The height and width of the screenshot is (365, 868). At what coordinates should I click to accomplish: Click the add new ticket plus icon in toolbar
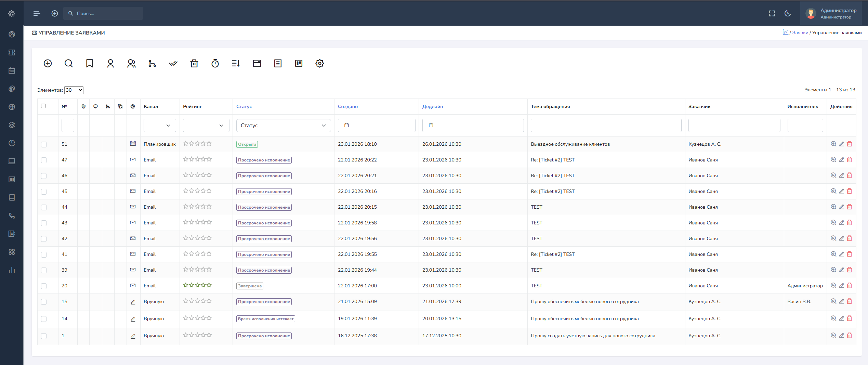tap(48, 63)
